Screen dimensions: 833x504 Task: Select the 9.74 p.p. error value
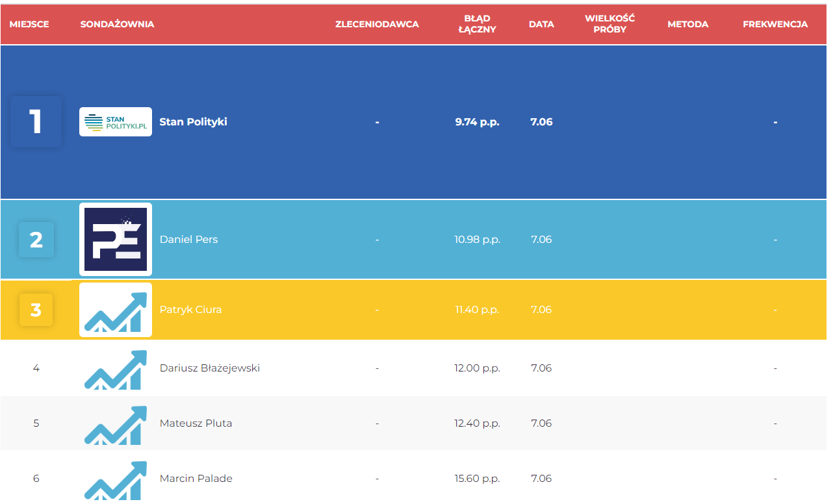pyautogui.click(x=477, y=121)
